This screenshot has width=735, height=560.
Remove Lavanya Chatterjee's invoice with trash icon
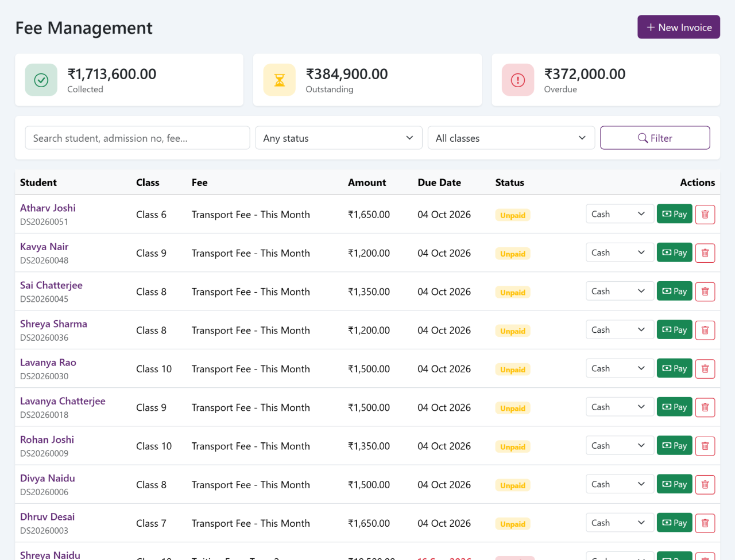[x=705, y=407]
